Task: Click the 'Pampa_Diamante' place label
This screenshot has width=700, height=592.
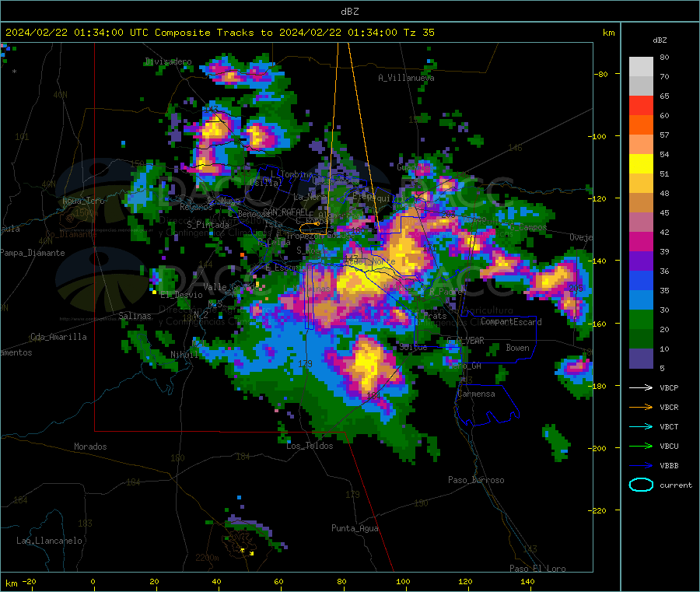Action: [32, 253]
